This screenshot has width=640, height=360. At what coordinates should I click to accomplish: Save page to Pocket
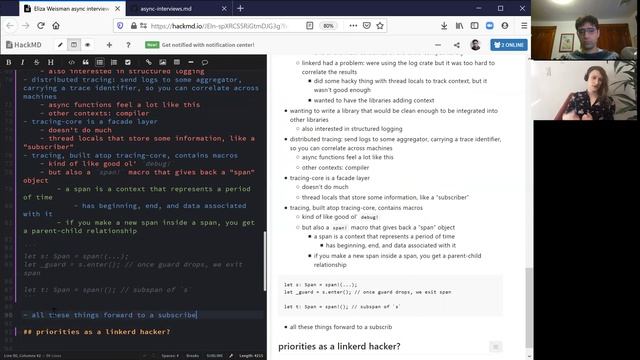[x=367, y=26]
